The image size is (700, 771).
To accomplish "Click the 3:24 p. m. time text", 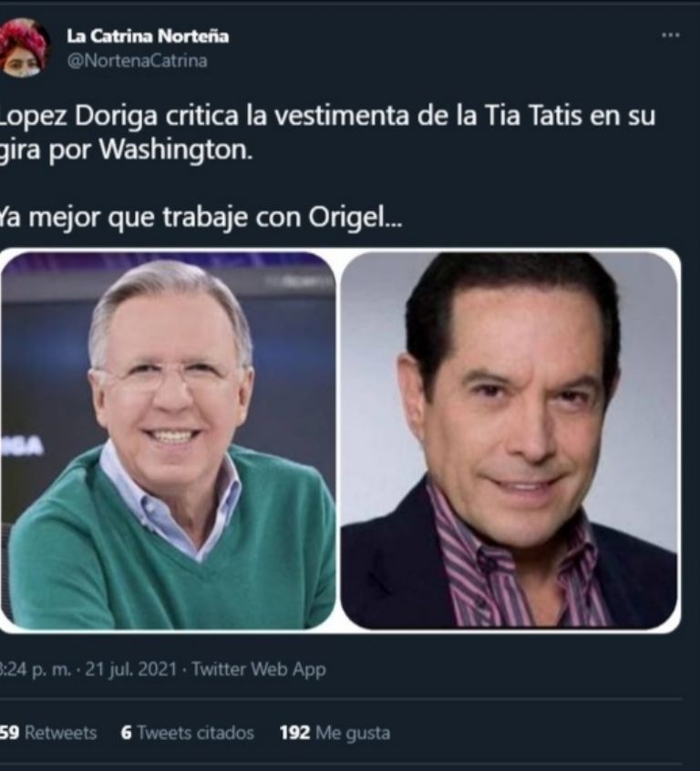I will 36,669.
